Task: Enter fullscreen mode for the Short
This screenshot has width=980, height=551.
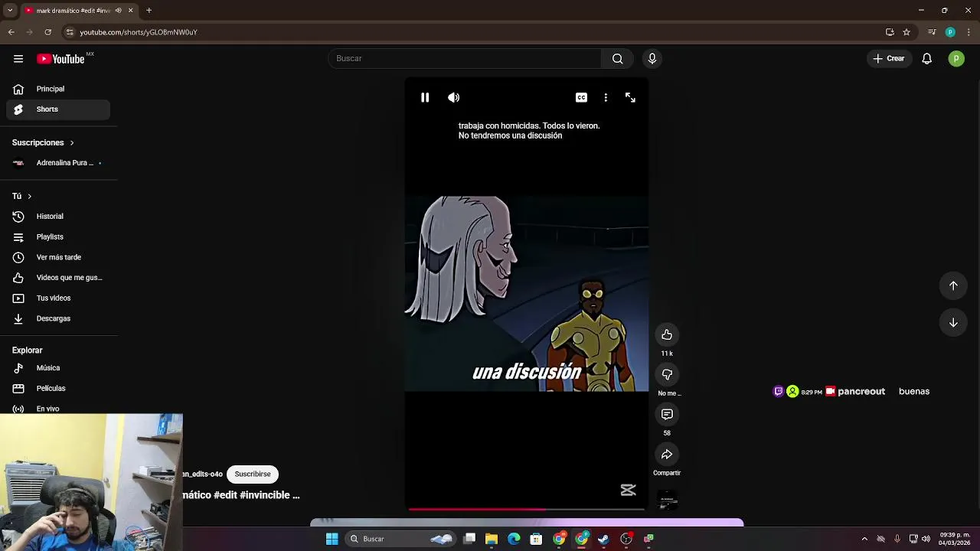Action: [x=630, y=97]
